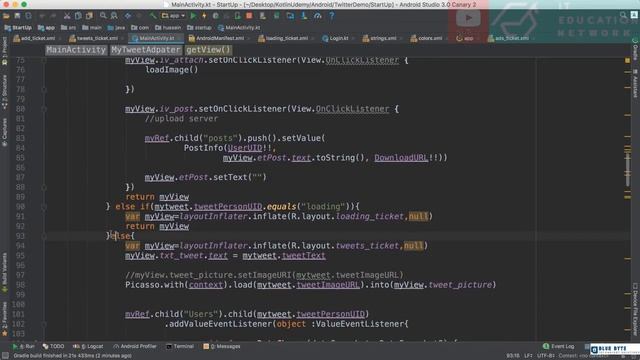Click the Debug app bug icon
This screenshot has height=360, width=640.
coord(216,16)
